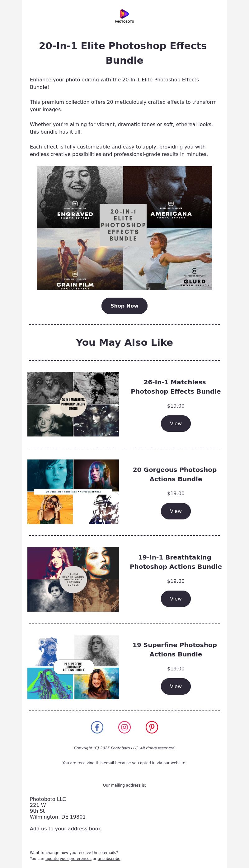Image resolution: width=249 pixels, height=868 pixels.
Task: Open the 26-In-1 Matchless bundle thumbnail
Action: (x=73, y=404)
